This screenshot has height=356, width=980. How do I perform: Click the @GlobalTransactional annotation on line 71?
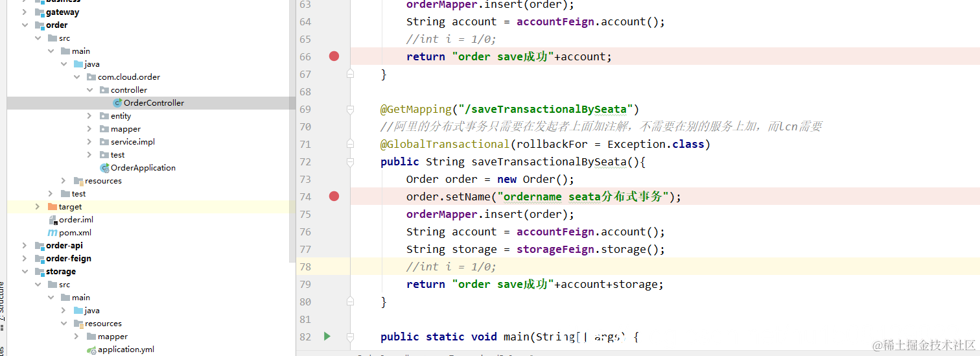[x=445, y=144]
